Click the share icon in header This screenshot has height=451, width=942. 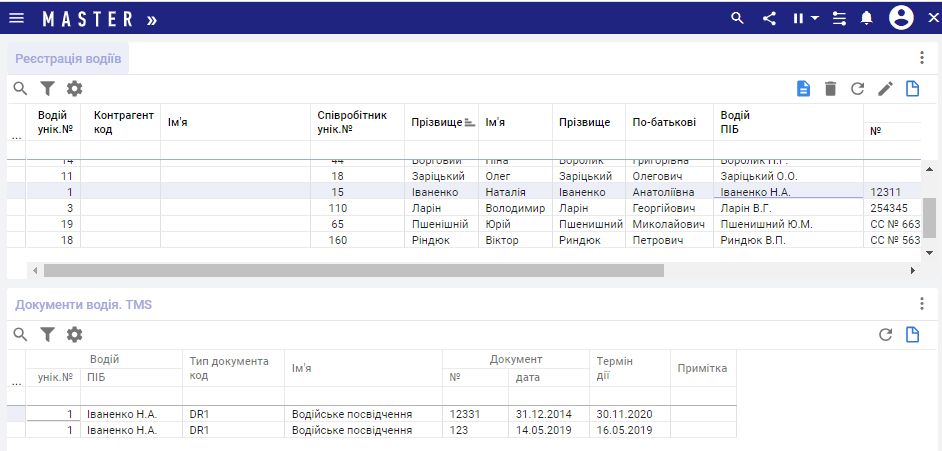click(x=769, y=18)
